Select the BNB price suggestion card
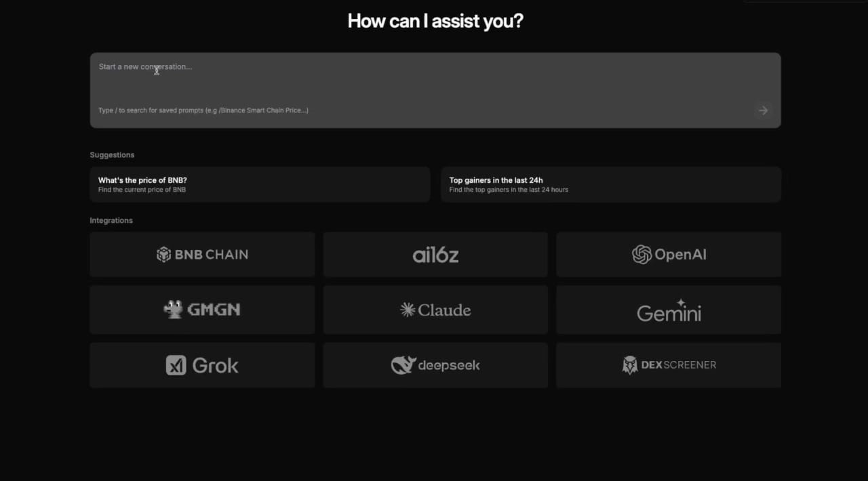The height and width of the screenshot is (481, 868). (x=260, y=184)
